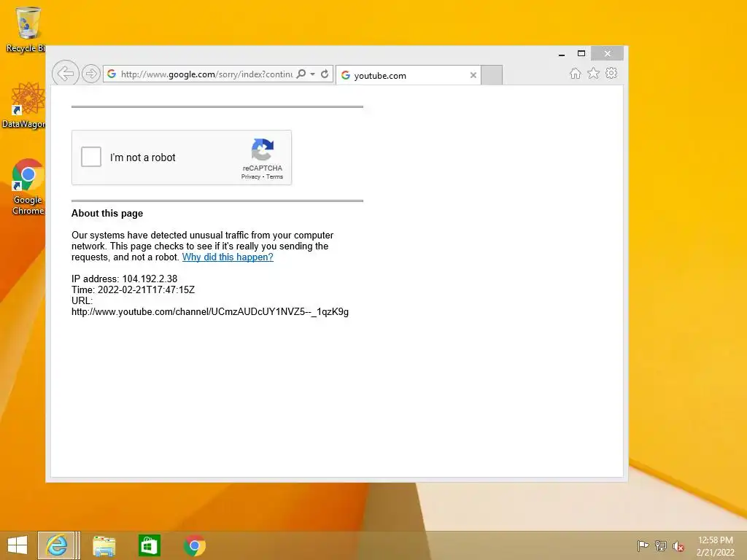Refresh the page with the reload icon
Viewport: 747px width, 560px height.
(x=325, y=74)
